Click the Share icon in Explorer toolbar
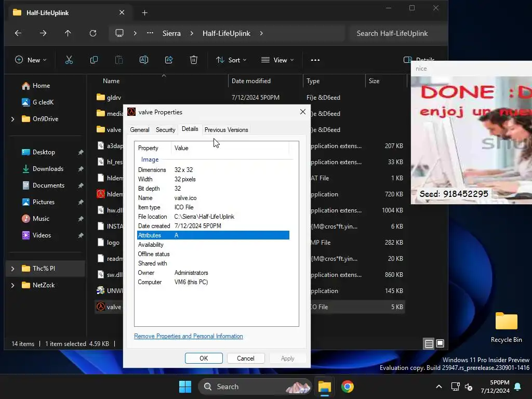The height and width of the screenshot is (399, 532). tap(169, 60)
